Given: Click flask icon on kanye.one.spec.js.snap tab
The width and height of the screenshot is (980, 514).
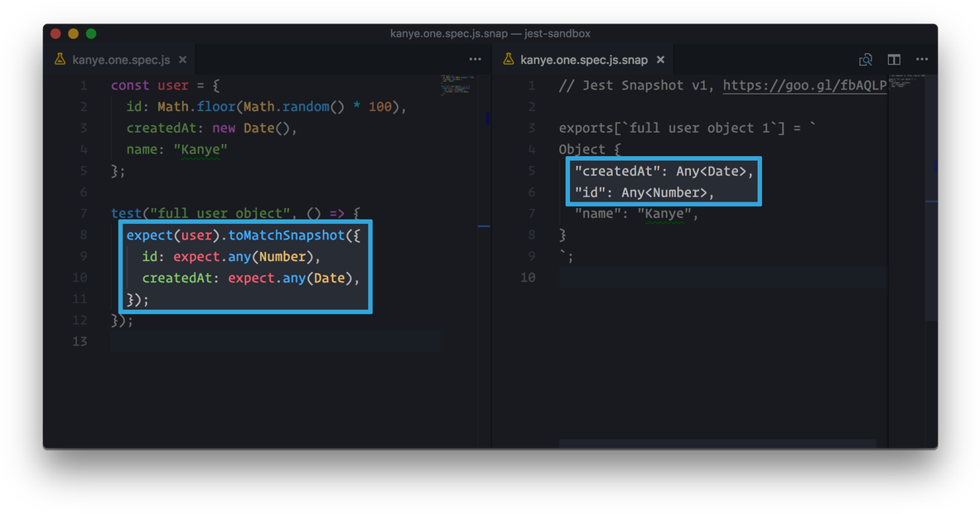Looking at the screenshot, I should point(509,60).
